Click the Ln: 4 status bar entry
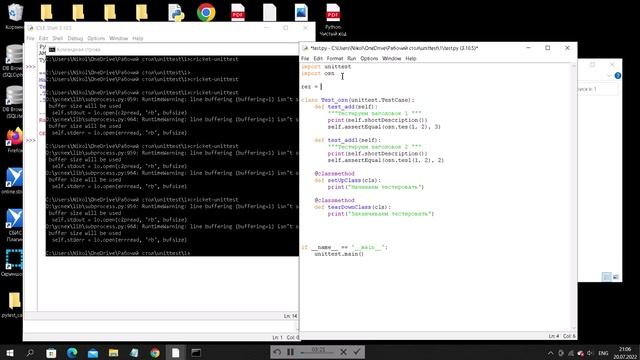Screen dimensions: 640x360 tap(554, 336)
